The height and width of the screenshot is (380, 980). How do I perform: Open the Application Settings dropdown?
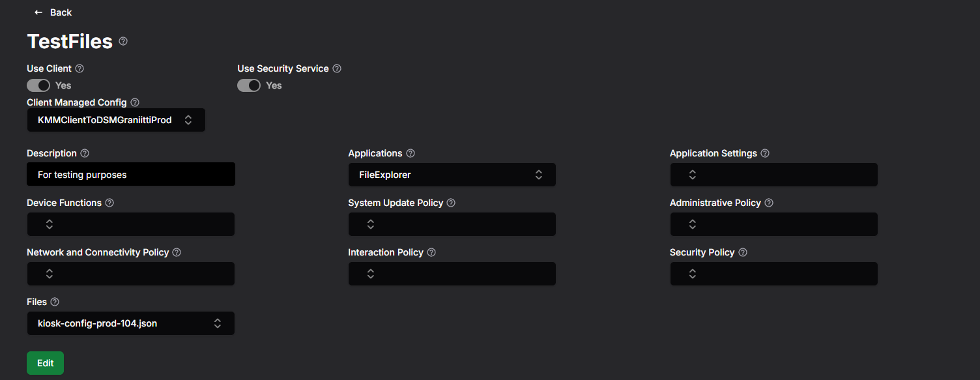pyautogui.click(x=773, y=175)
